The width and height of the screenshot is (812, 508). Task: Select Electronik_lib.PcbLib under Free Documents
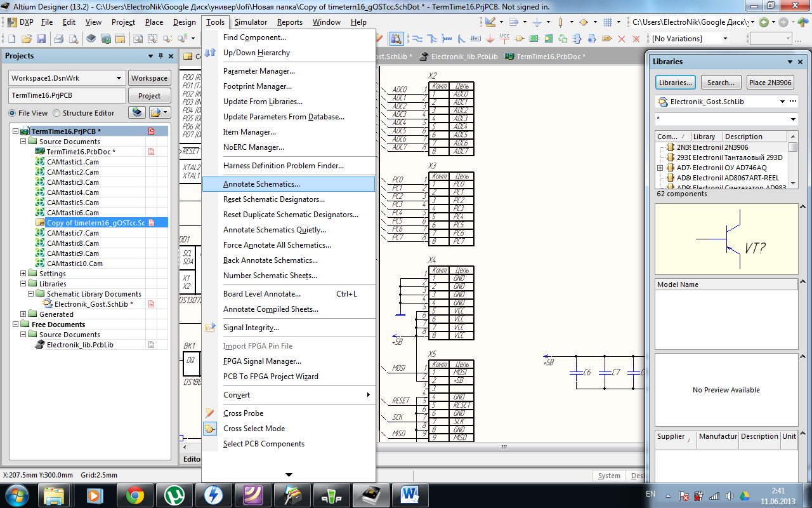point(80,345)
